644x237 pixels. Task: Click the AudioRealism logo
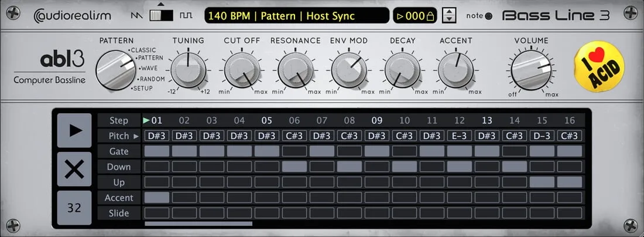coord(72,16)
